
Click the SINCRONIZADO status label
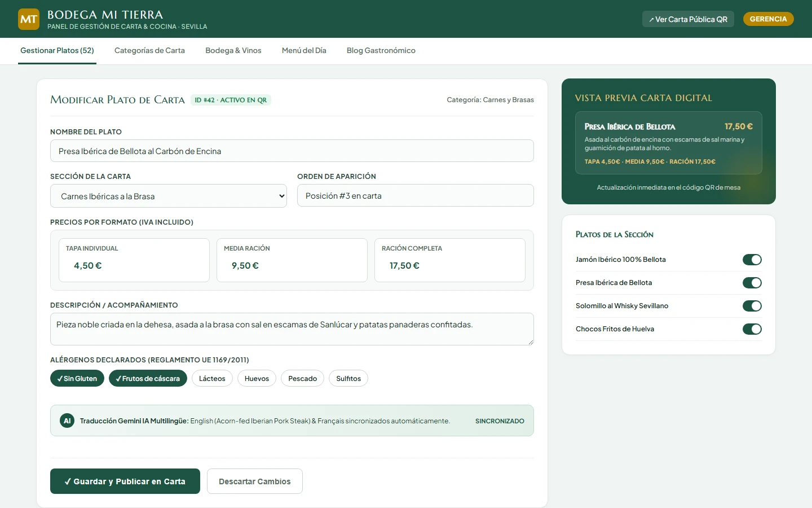500,421
